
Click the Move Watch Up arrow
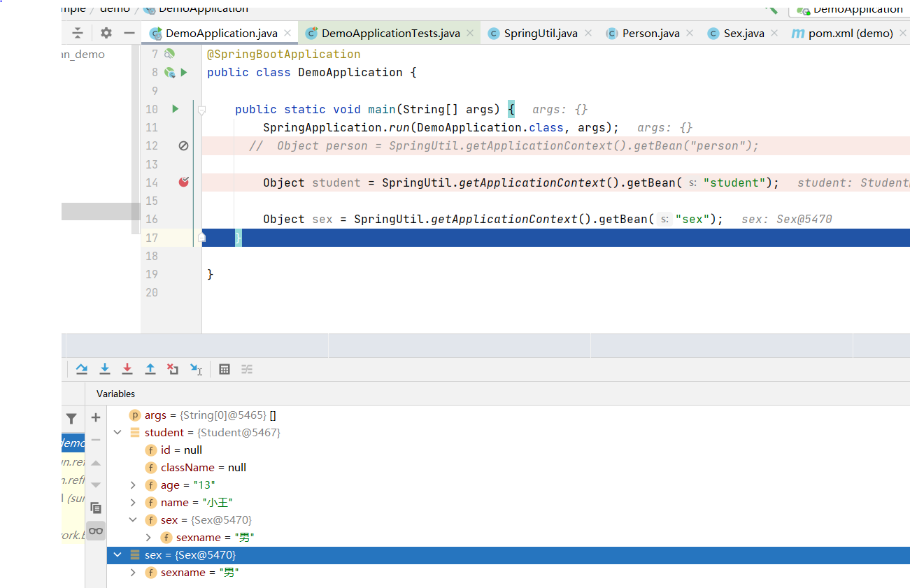(x=96, y=463)
